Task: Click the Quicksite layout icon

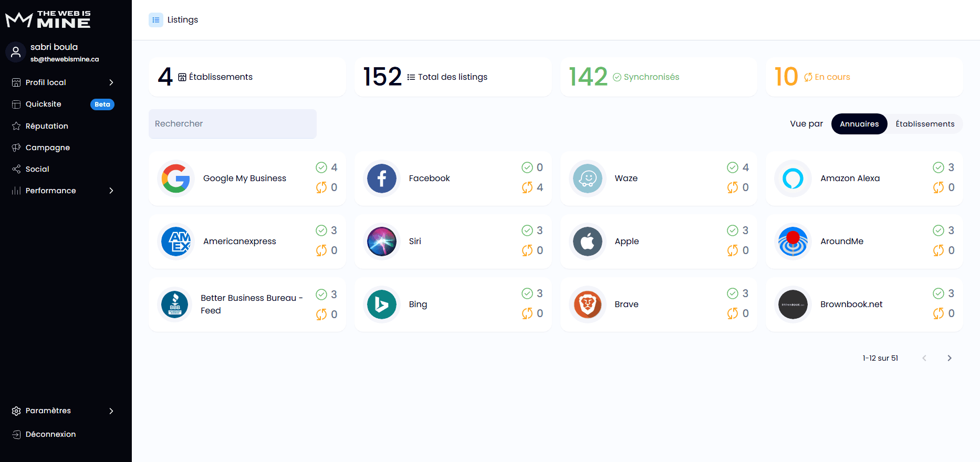Action: (16, 104)
